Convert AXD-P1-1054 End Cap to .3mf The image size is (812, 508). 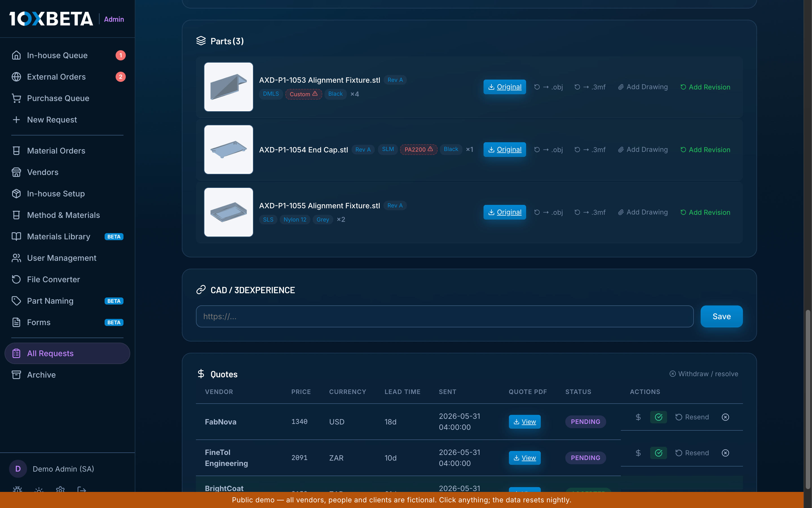[x=590, y=150]
